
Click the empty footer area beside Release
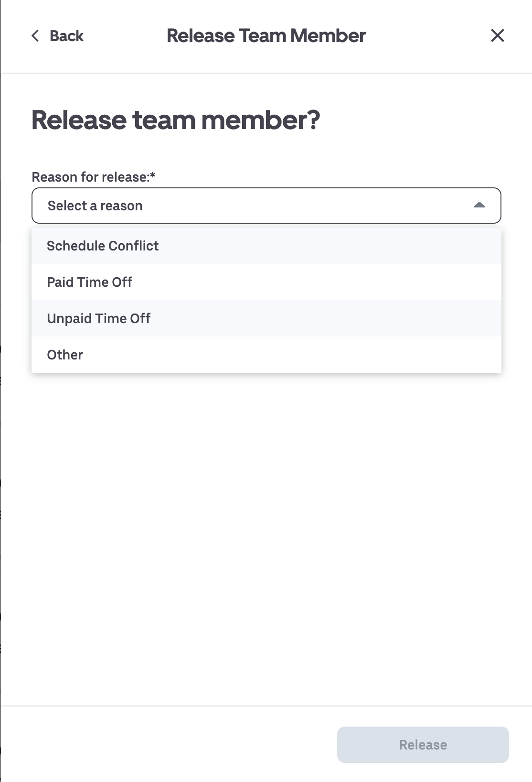click(167, 744)
